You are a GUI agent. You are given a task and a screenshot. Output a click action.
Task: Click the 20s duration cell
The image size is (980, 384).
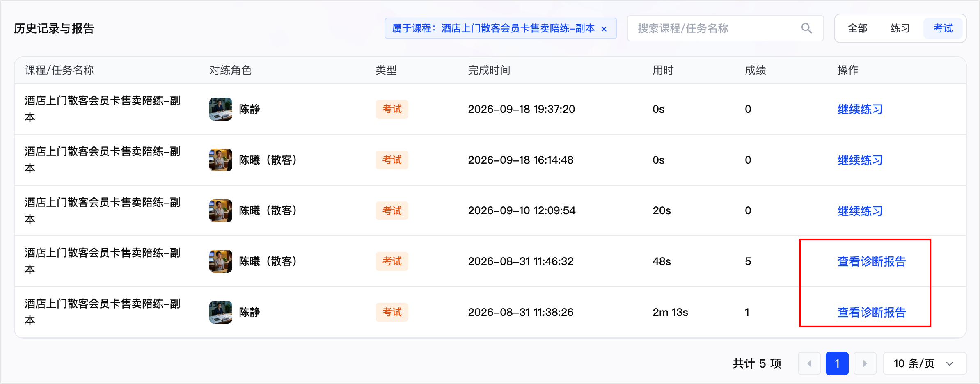662,211
